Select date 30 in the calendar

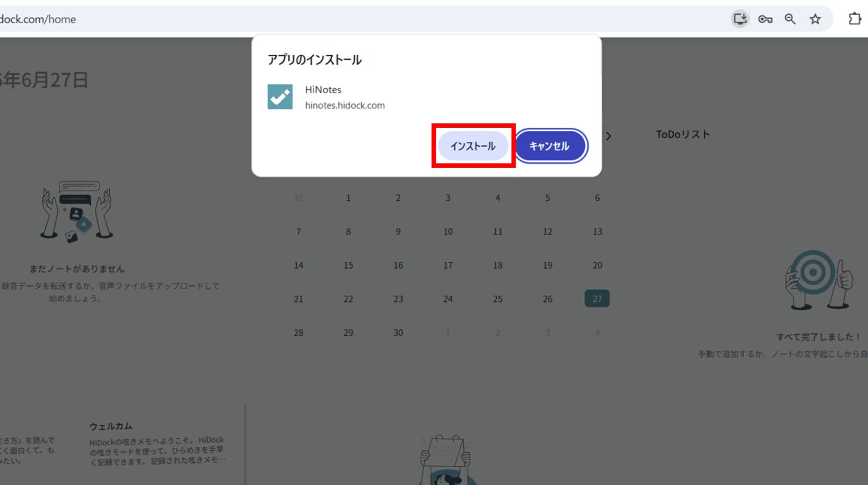(398, 333)
